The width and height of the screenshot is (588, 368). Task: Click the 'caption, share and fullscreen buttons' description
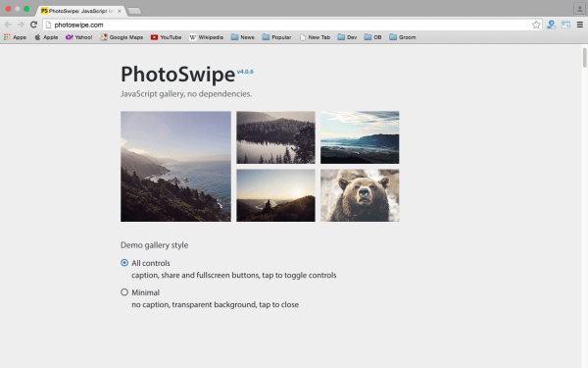pyautogui.click(x=234, y=275)
